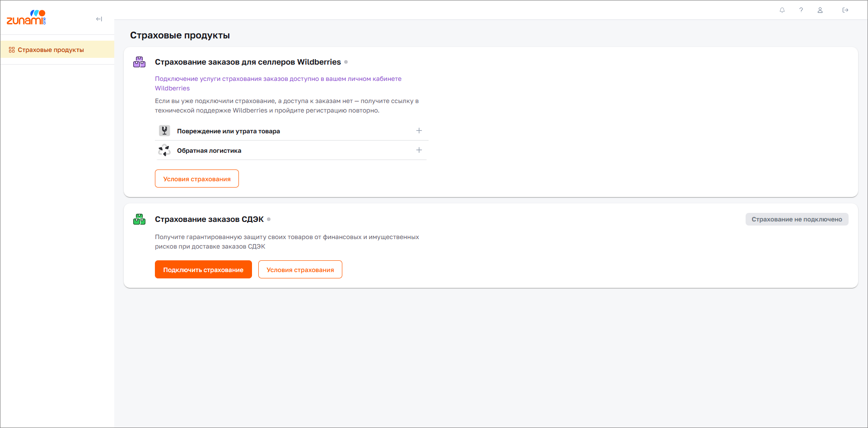
Task: Click the Zunami logo
Action: 26,18
